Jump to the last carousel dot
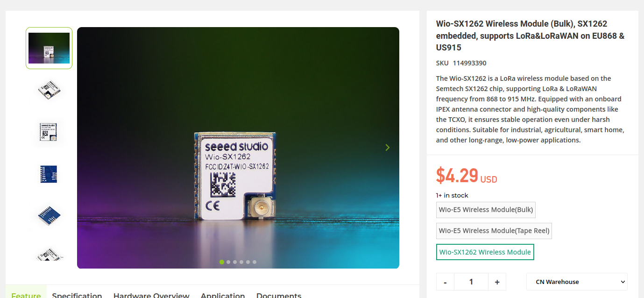The width and height of the screenshot is (644, 298). [x=255, y=262]
